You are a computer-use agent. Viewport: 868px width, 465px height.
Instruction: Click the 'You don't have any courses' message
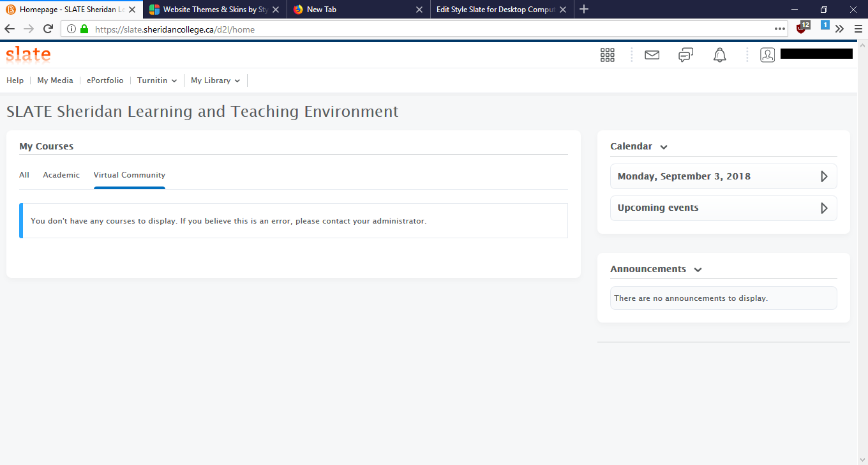228,221
